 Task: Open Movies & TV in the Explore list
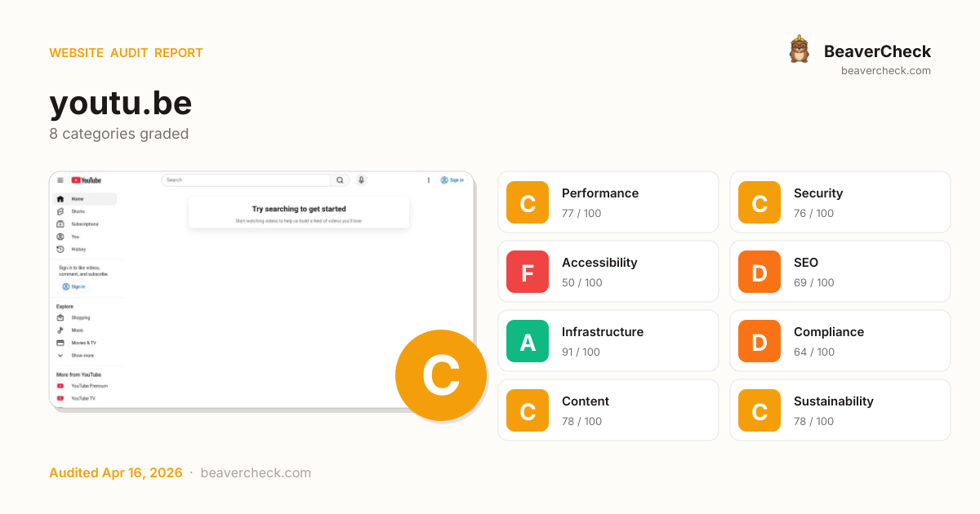pos(82,343)
